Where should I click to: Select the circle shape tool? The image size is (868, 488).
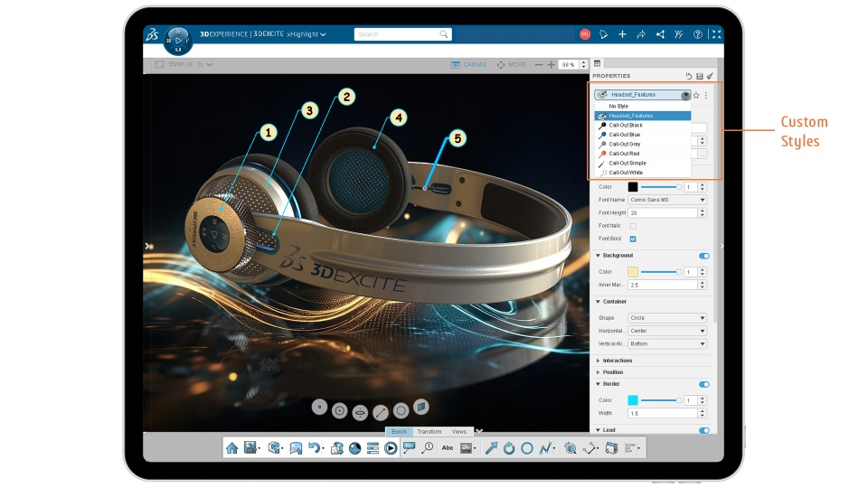527,448
